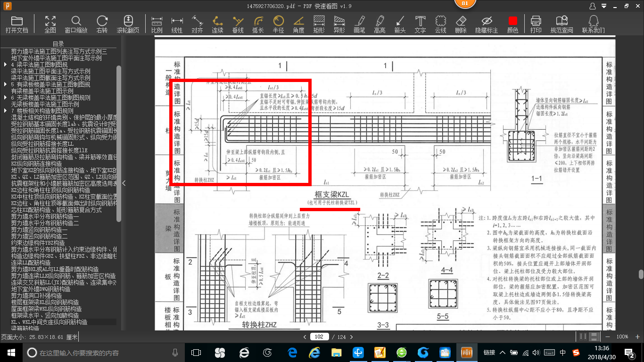Open File Explorer from the taskbar
The image size is (644, 362).
336,353
